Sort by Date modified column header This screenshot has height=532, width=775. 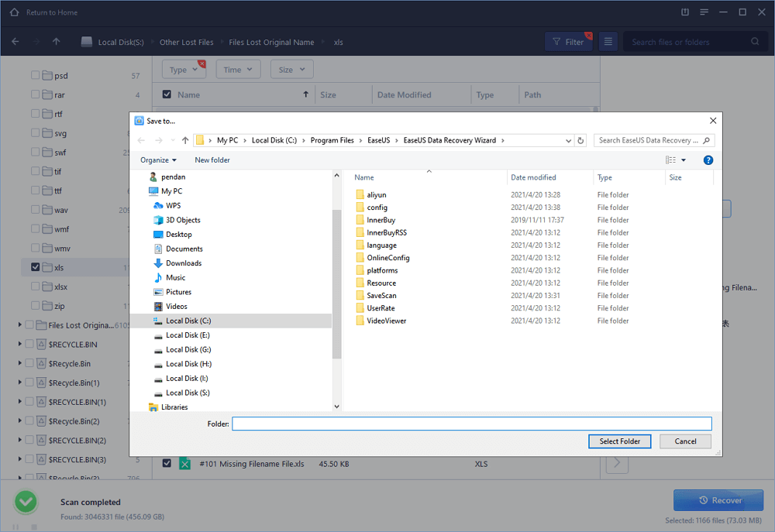click(533, 177)
